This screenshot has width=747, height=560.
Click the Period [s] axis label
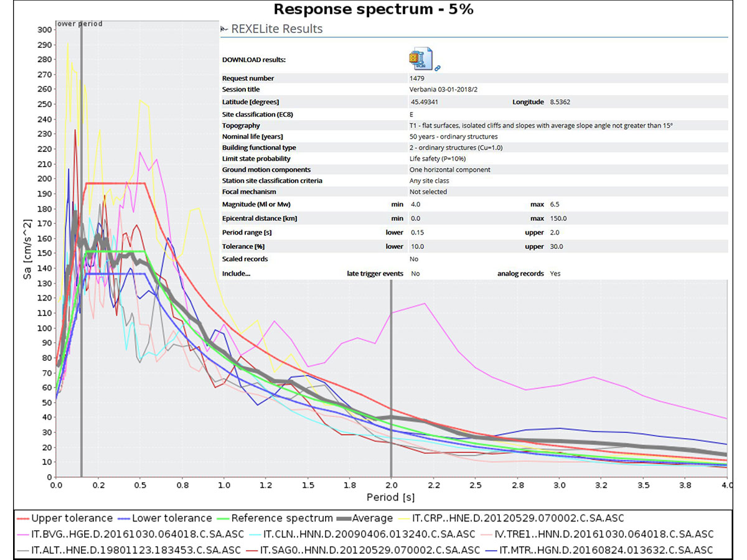coord(390,497)
